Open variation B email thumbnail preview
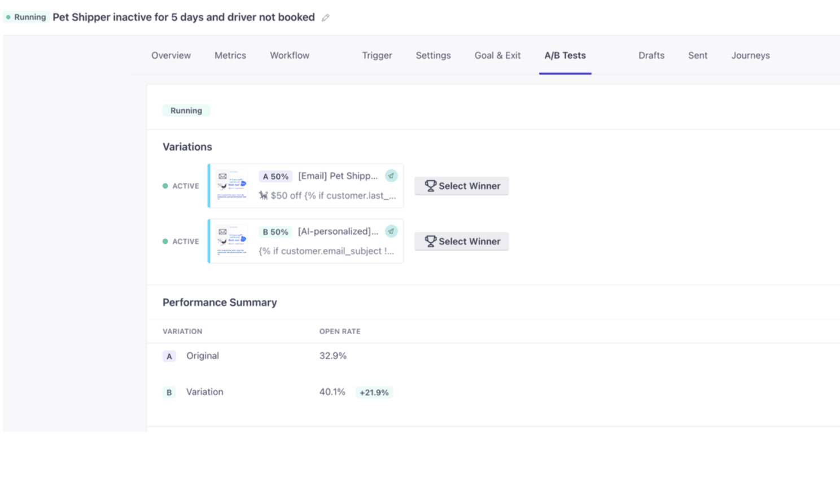840x504 pixels. [232, 241]
